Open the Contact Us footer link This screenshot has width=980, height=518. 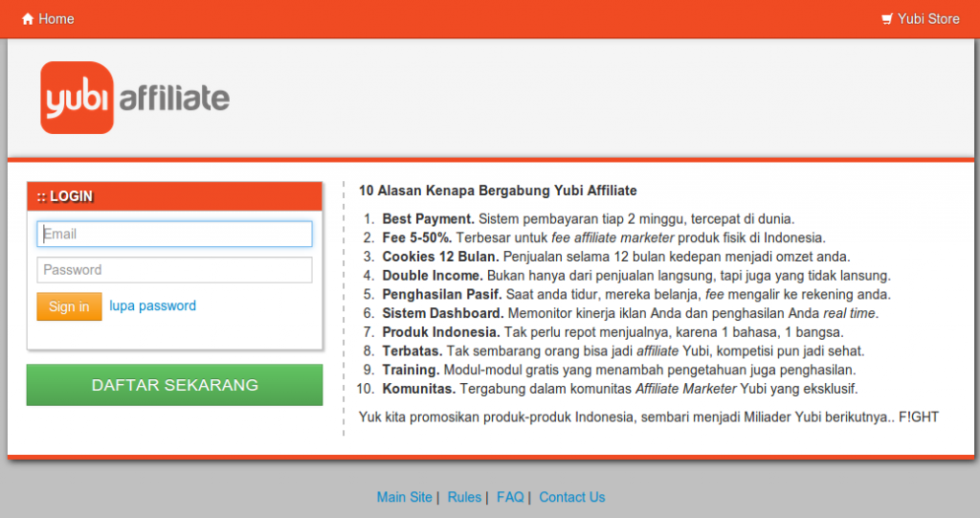point(572,497)
